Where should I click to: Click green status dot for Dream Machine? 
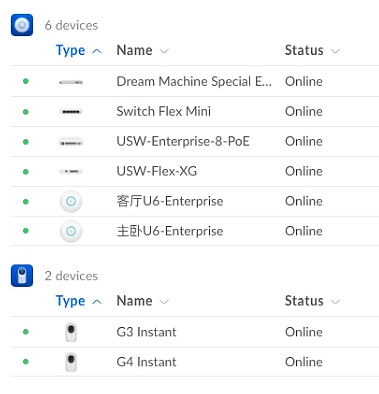(26, 81)
